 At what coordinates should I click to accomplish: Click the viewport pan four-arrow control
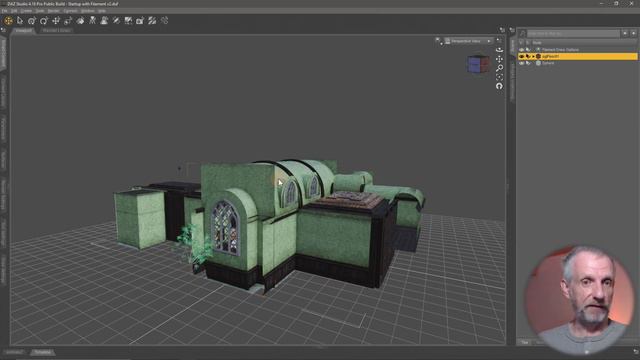click(x=499, y=59)
